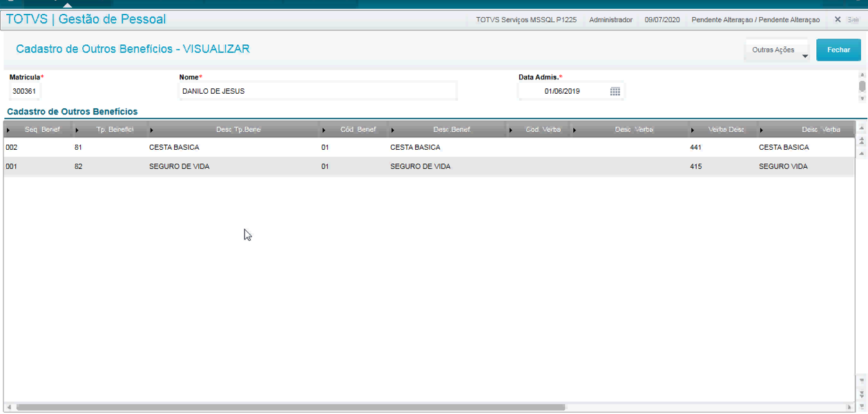Click the form header scrollbar down arrow
The image size is (868, 414).
[862, 99]
